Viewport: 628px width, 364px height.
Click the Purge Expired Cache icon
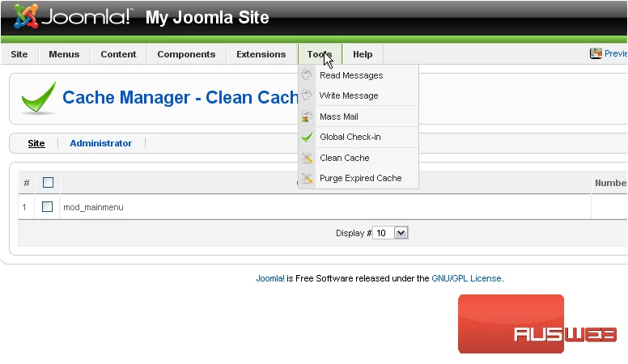pyautogui.click(x=307, y=178)
